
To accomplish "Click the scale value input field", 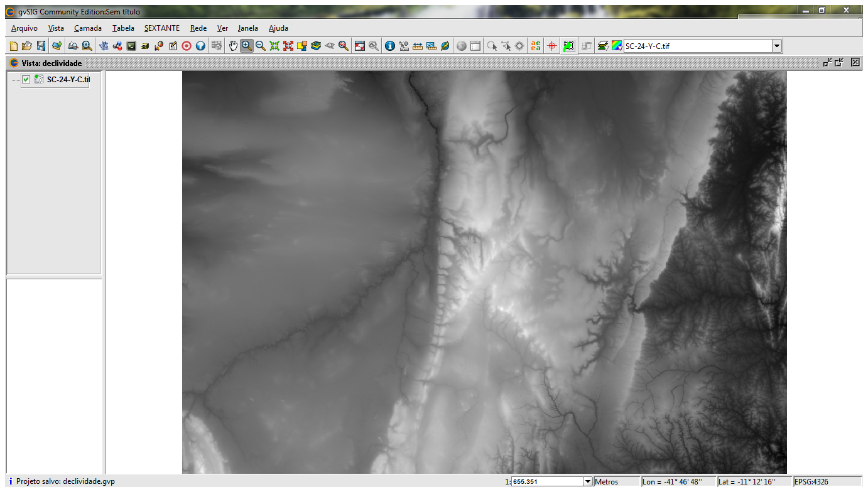I will (546, 481).
